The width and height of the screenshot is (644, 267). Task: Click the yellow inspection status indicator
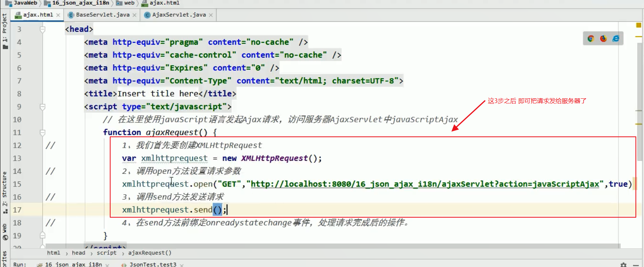pos(639,25)
